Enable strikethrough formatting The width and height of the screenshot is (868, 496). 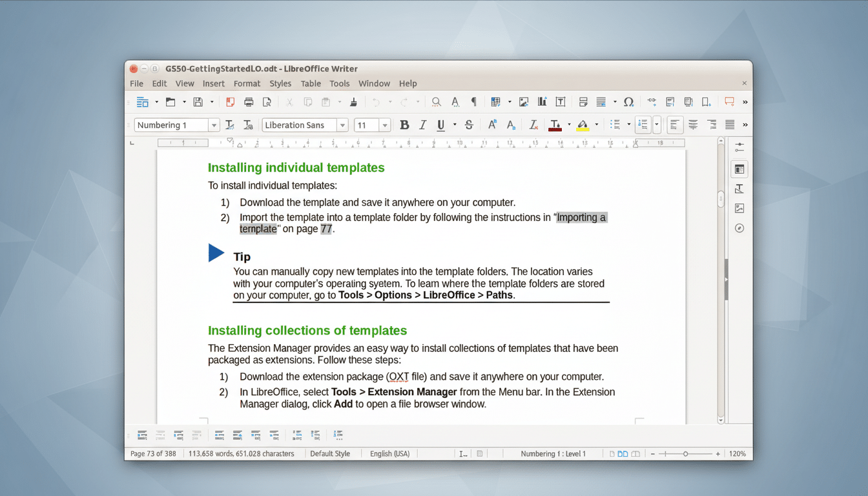tap(469, 125)
